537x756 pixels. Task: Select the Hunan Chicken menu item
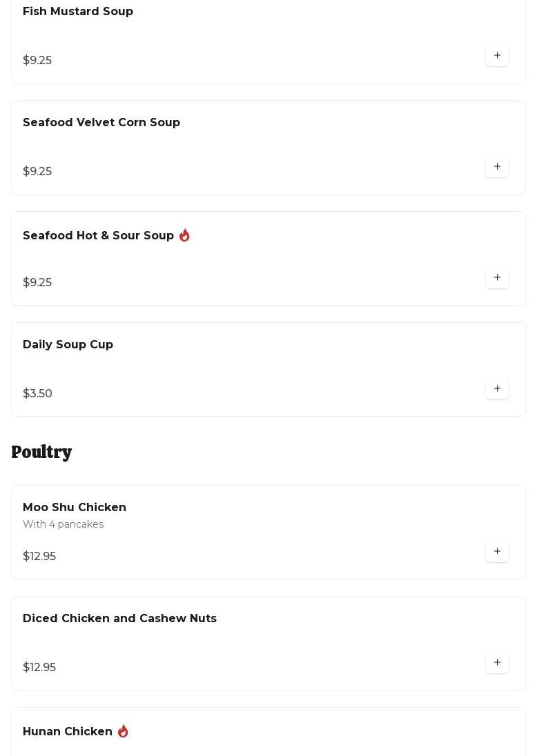click(68, 732)
